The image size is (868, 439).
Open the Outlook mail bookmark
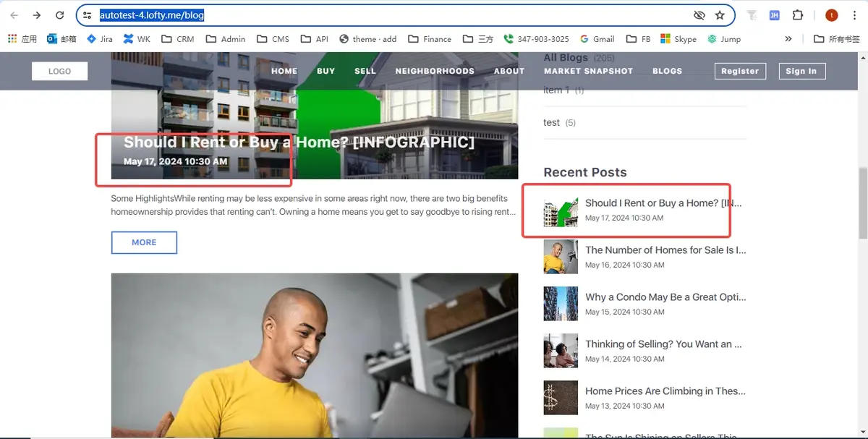(x=61, y=39)
